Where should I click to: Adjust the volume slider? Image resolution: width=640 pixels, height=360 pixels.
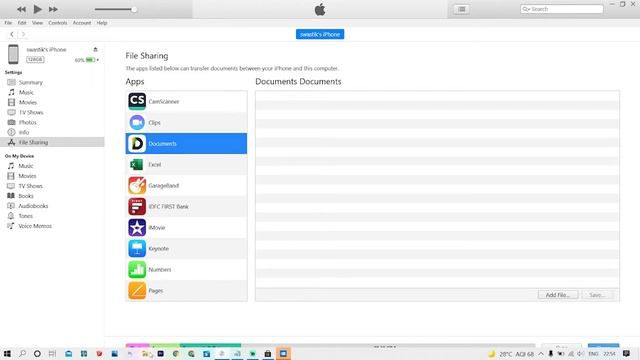[x=115, y=9]
